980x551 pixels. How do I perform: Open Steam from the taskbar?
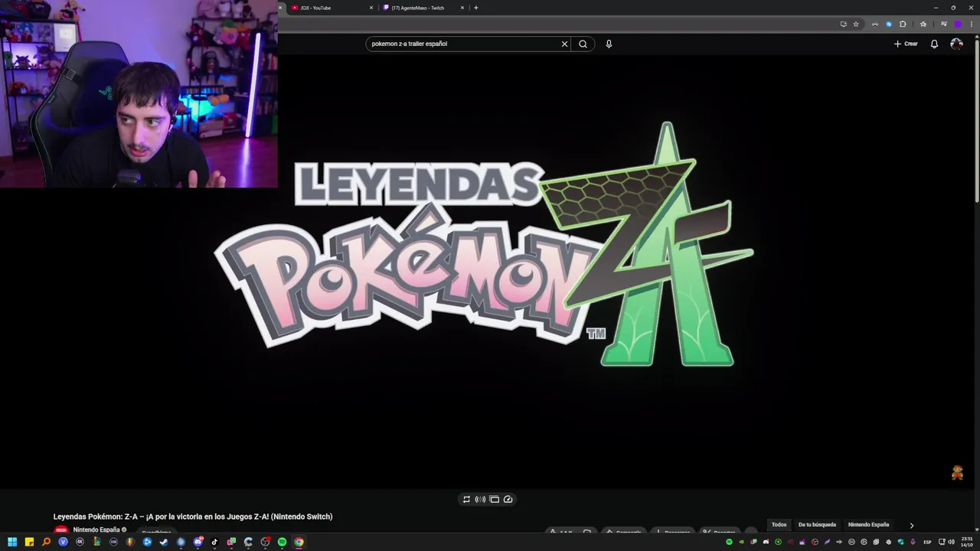click(x=164, y=542)
